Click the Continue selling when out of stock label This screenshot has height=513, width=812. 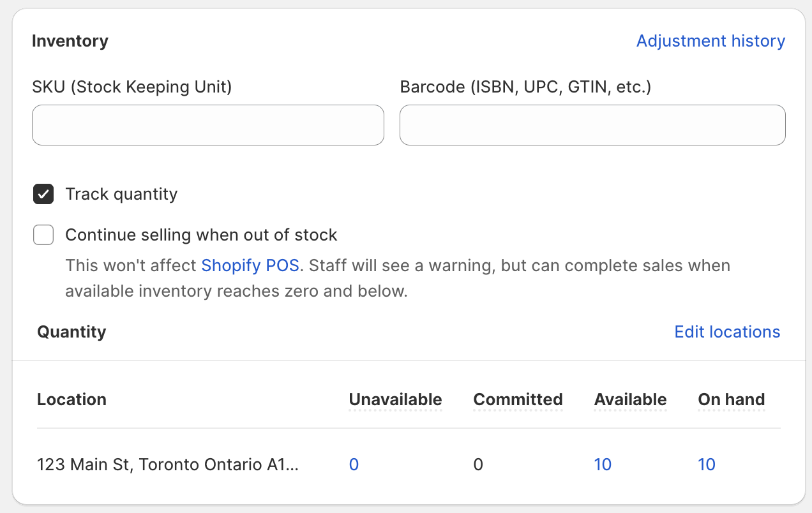coord(201,235)
